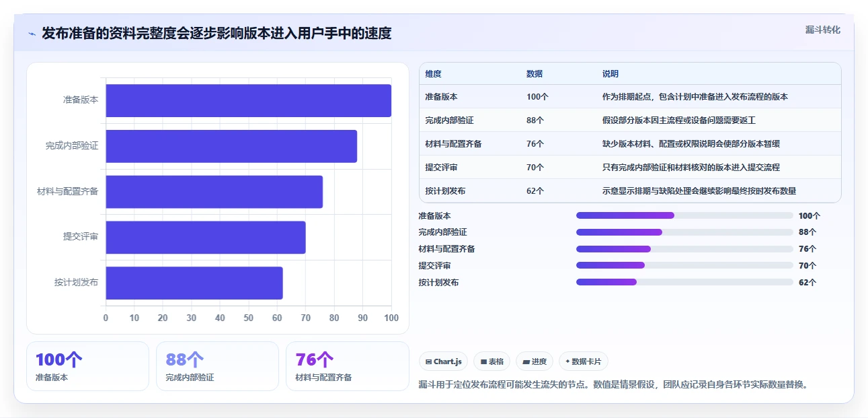This screenshot has width=868, height=418.
Task: Click the 100 tick on the x-axis
Action: (x=391, y=318)
